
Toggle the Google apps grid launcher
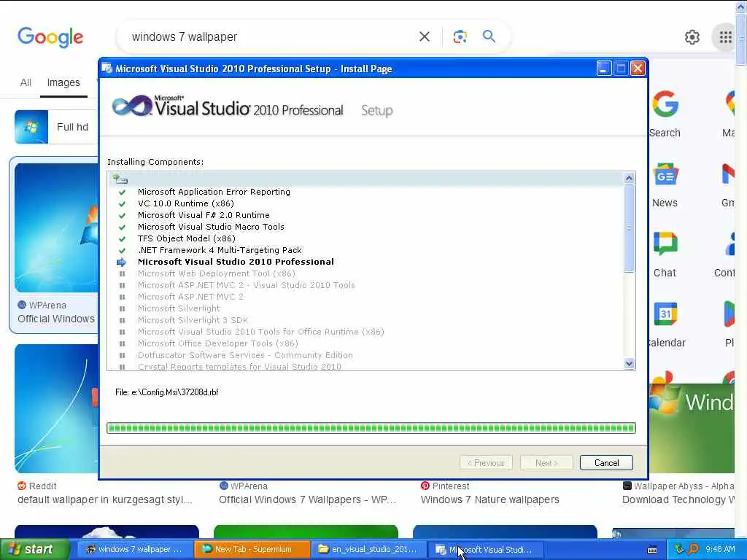coord(725,36)
